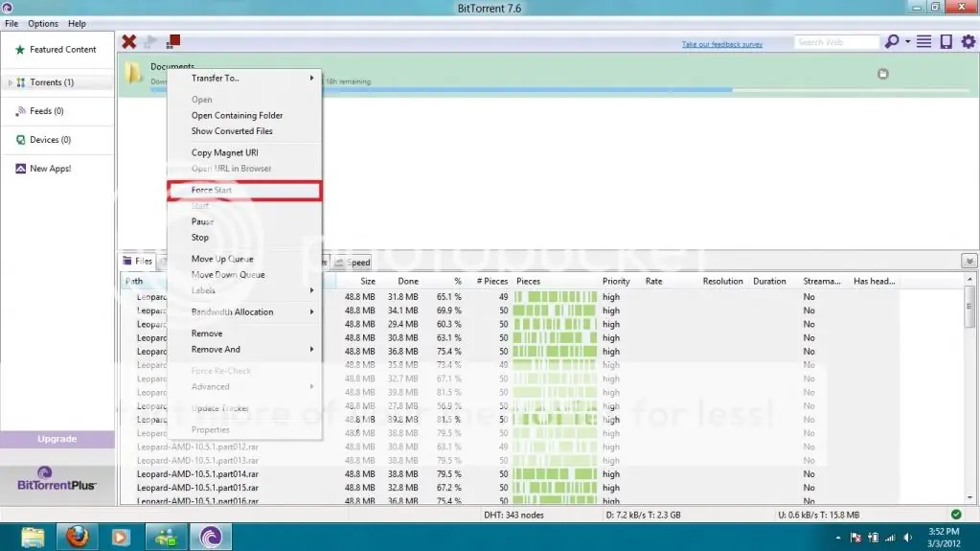Click the # Pieces column header
Image resolution: width=980 pixels, height=551 pixels.
click(491, 282)
